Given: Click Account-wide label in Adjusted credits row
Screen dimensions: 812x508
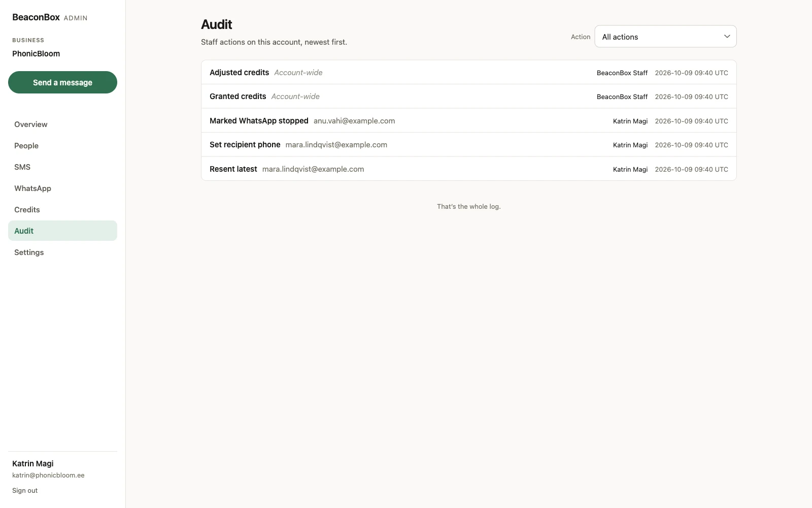Looking at the screenshot, I should point(298,73).
